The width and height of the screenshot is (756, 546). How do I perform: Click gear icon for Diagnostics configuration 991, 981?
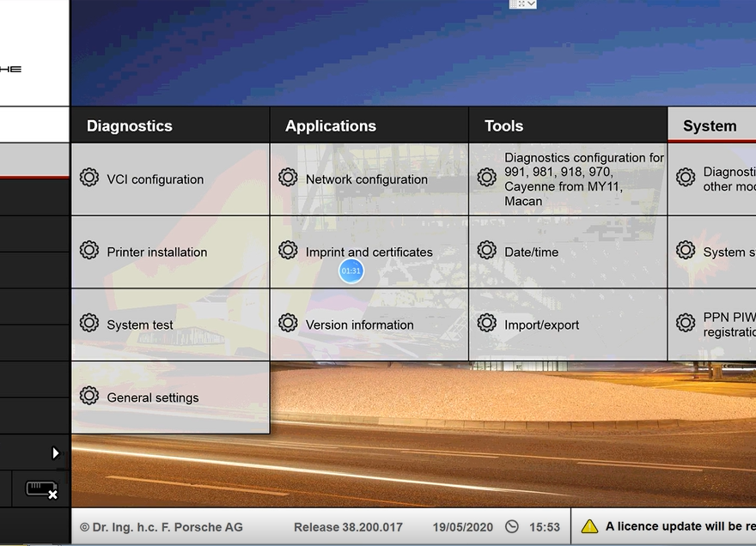pyautogui.click(x=487, y=178)
